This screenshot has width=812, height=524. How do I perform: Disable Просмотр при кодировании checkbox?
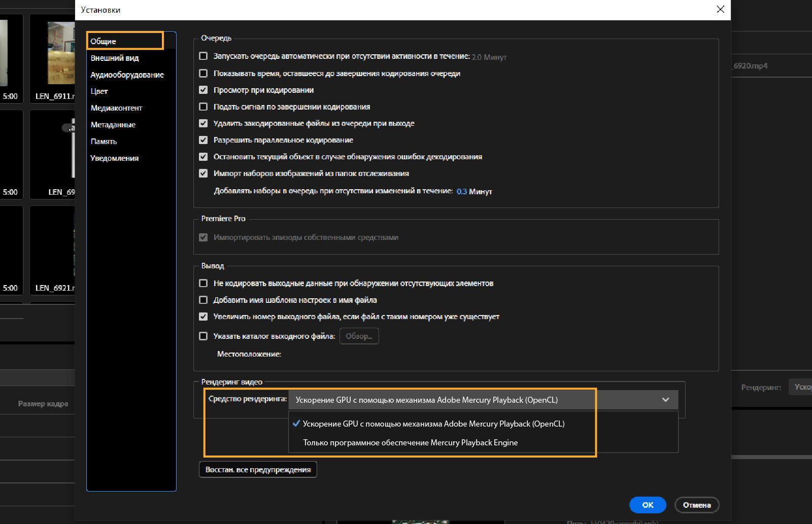pyautogui.click(x=204, y=90)
